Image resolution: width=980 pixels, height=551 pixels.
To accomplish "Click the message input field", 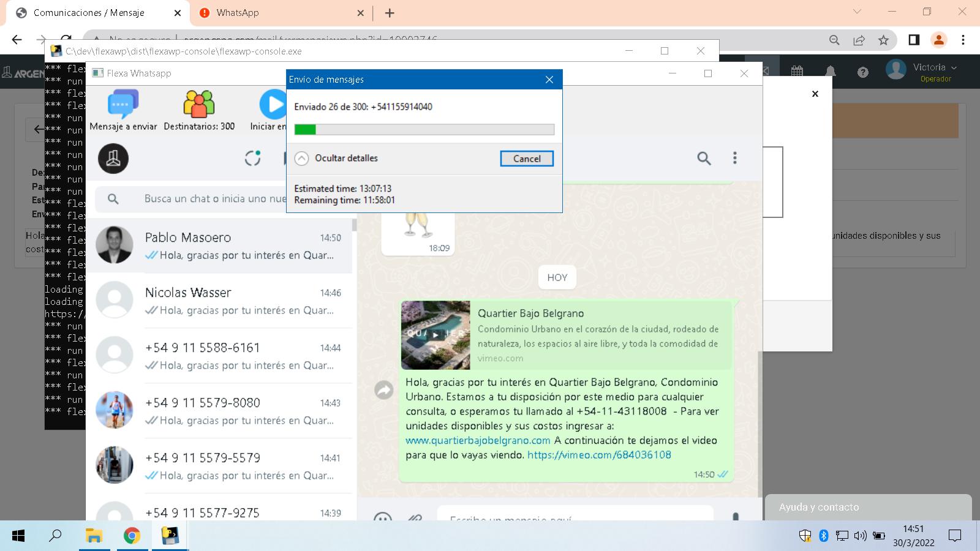I will click(575, 514).
